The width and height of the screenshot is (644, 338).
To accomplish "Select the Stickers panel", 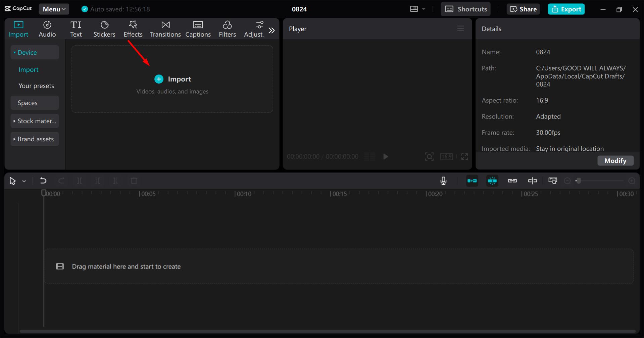I will [104, 29].
